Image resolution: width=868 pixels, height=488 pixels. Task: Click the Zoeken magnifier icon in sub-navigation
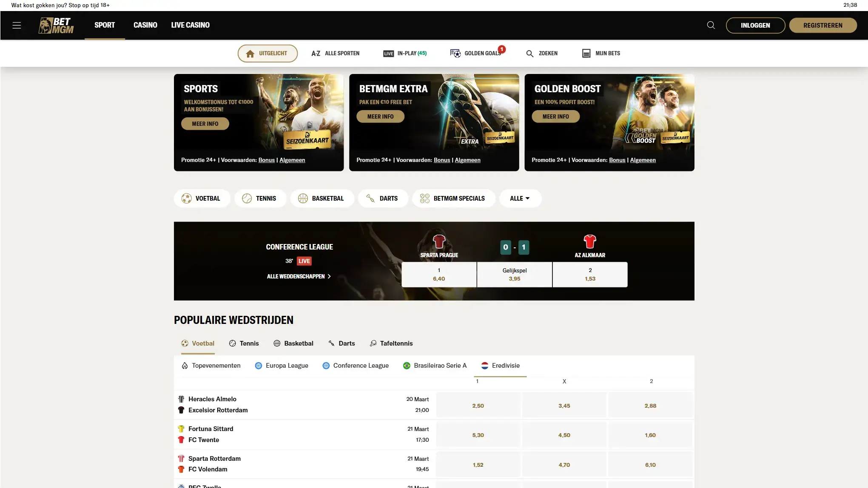tap(530, 54)
